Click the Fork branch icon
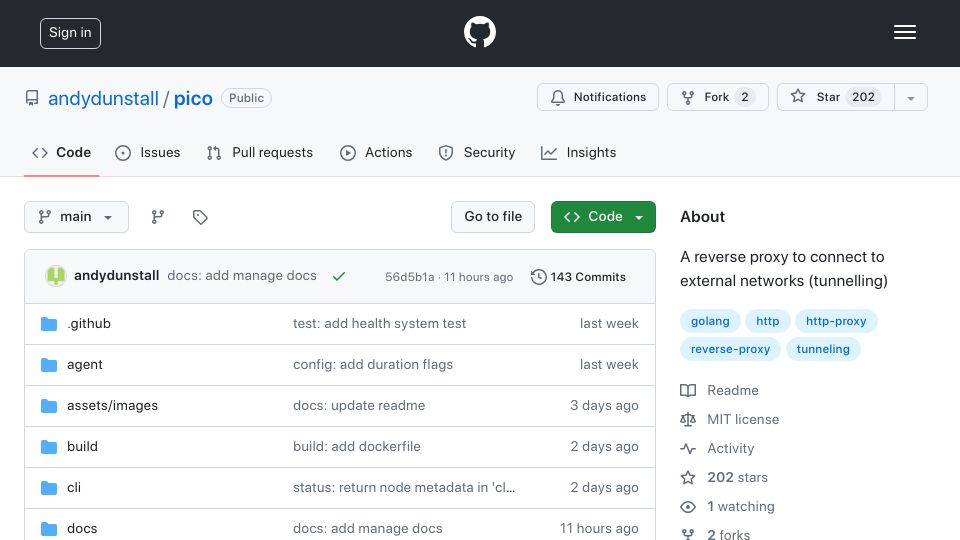Image resolution: width=960 pixels, height=540 pixels. 688,97
